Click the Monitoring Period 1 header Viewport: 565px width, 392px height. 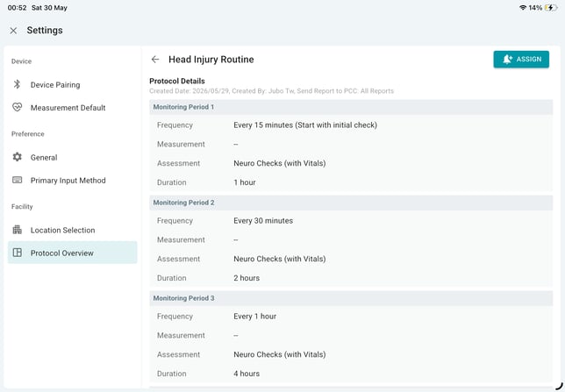coord(351,107)
